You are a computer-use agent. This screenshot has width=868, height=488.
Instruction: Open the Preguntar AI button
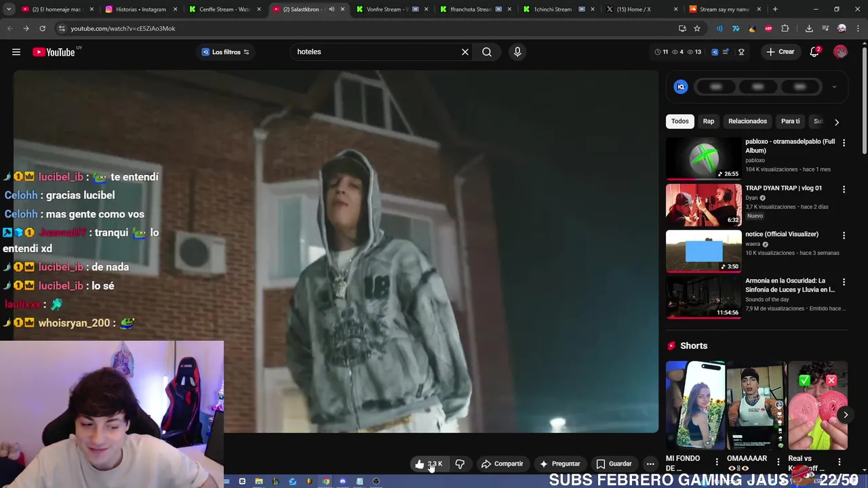click(559, 464)
